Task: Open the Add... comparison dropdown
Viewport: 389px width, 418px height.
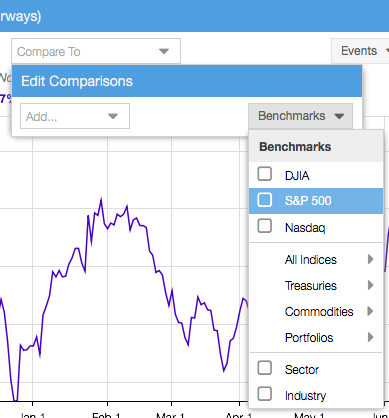Action: (75, 116)
